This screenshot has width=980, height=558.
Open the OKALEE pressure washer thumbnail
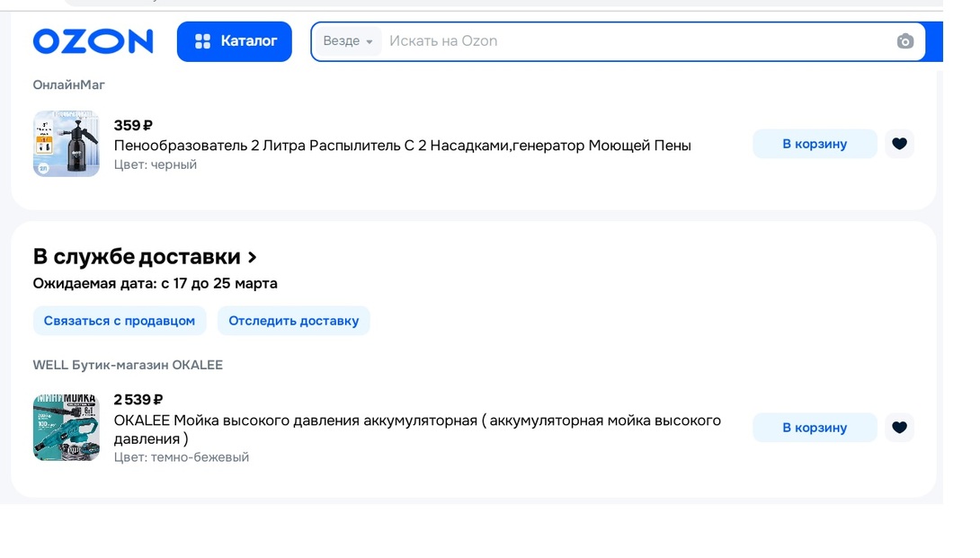click(67, 427)
